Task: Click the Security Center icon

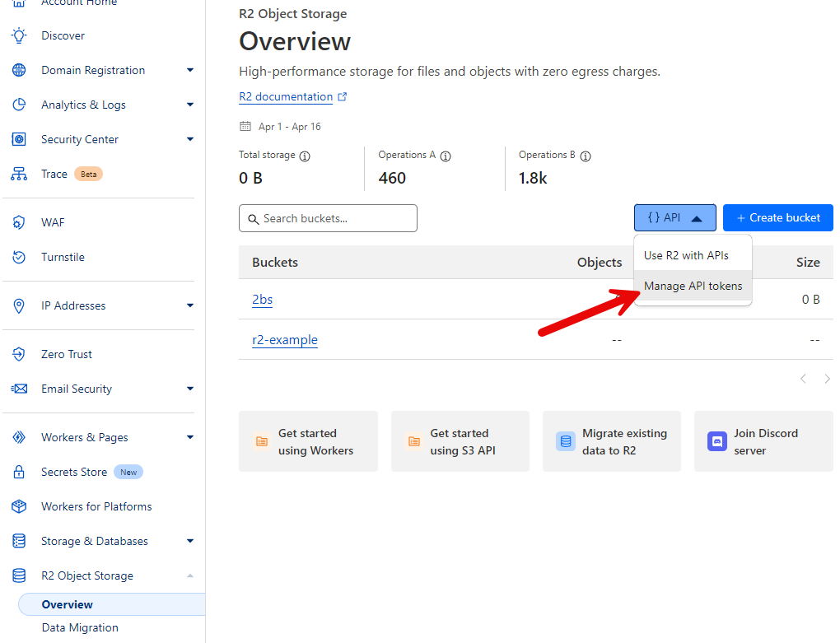Action: tap(19, 139)
